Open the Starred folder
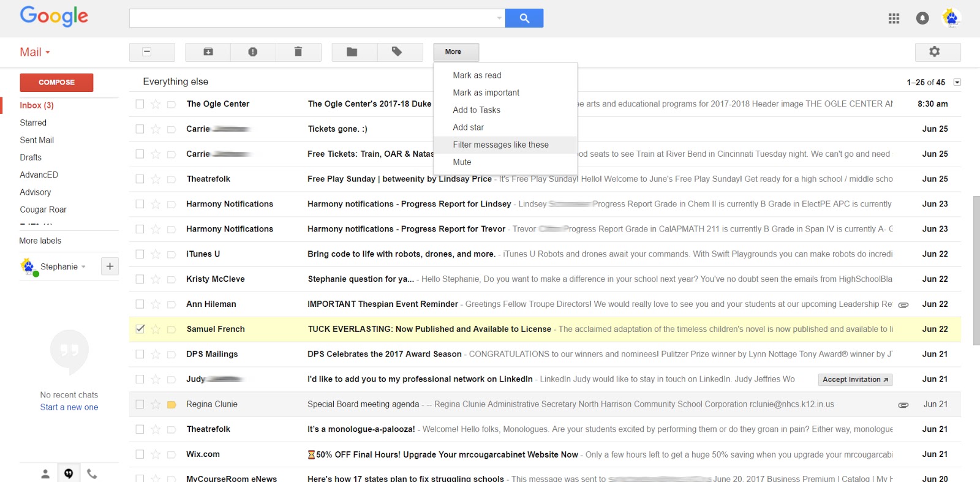The image size is (980, 482). (33, 123)
